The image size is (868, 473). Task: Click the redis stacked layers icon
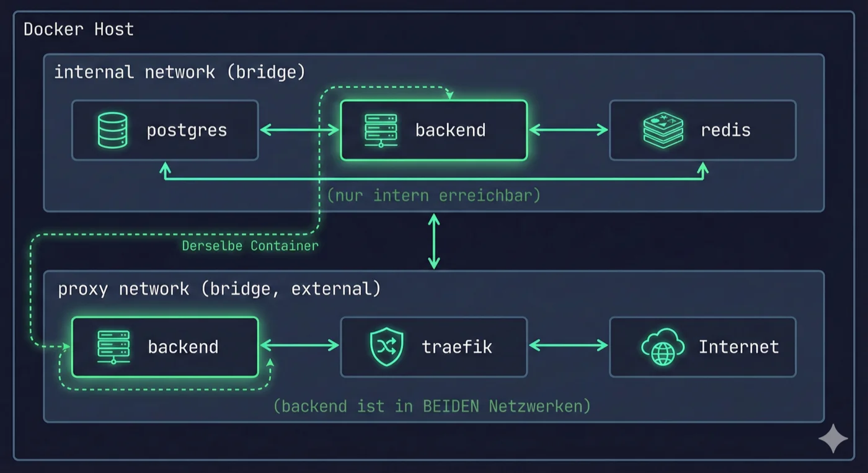pyautogui.click(x=662, y=130)
